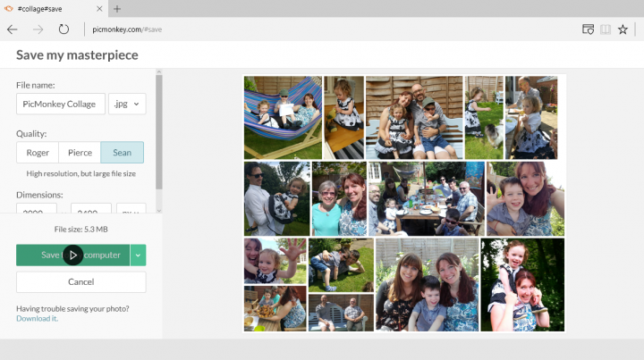Viewport: 644px width, 360px height.
Task: Reload the page with the refresh icon
Action: point(64,29)
